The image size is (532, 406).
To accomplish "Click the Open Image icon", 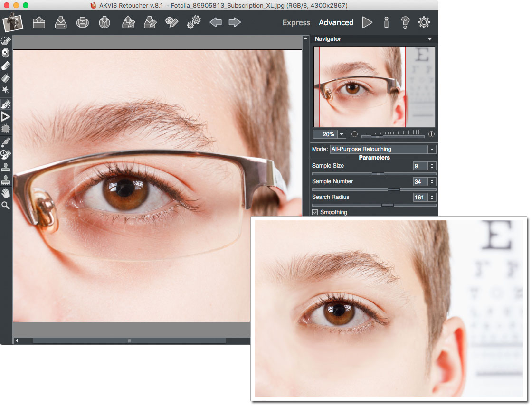I will [39, 22].
